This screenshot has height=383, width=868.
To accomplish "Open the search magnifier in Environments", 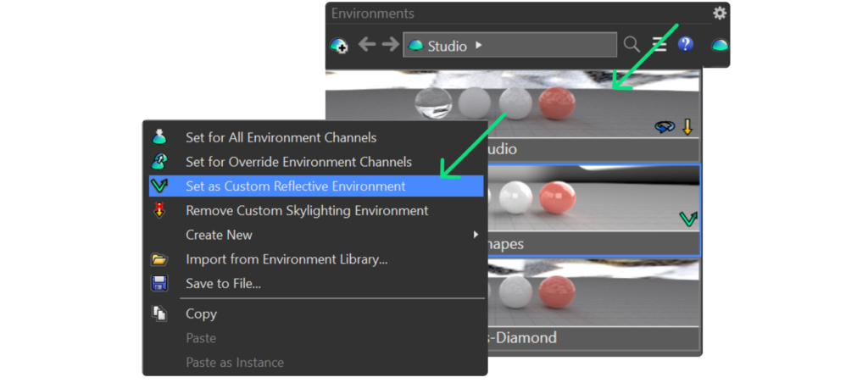I will coord(632,45).
